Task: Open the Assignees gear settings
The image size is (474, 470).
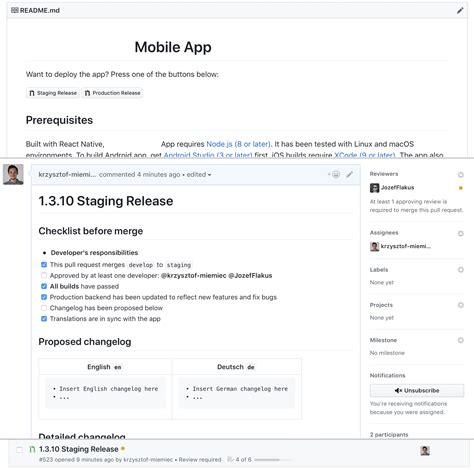Action: 461,233
